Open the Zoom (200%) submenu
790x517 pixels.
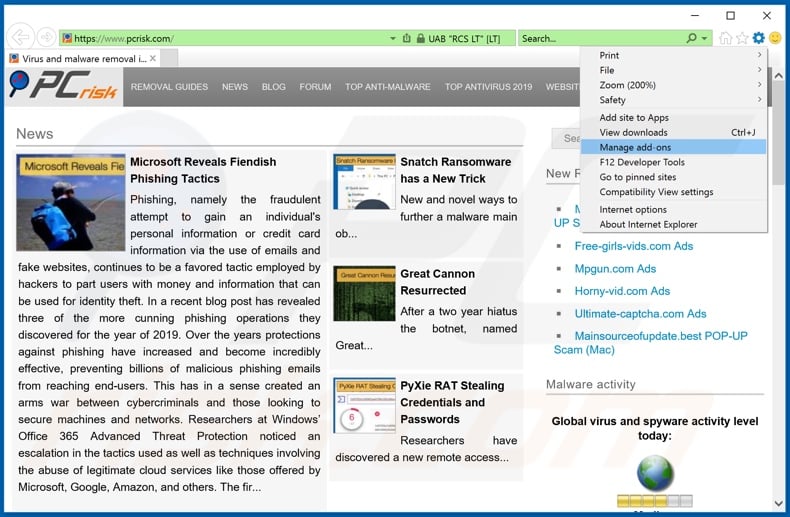pos(674,85)
